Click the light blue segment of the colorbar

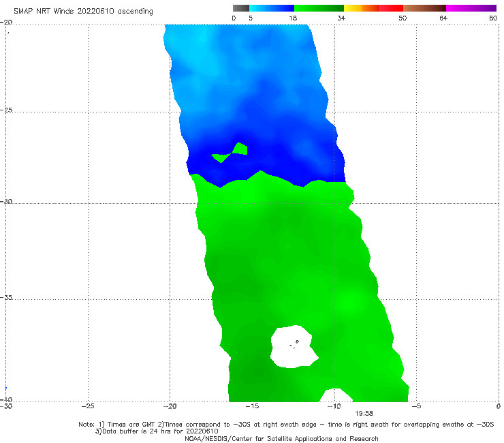272,8
